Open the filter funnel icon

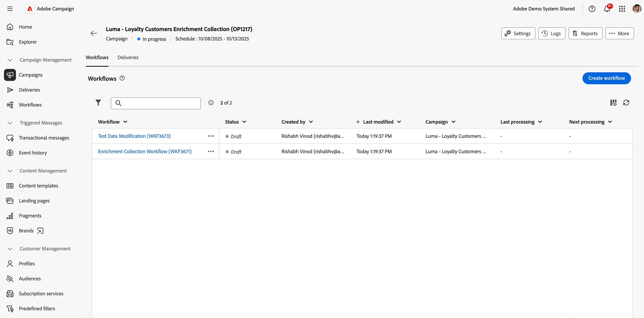[98, 103]
